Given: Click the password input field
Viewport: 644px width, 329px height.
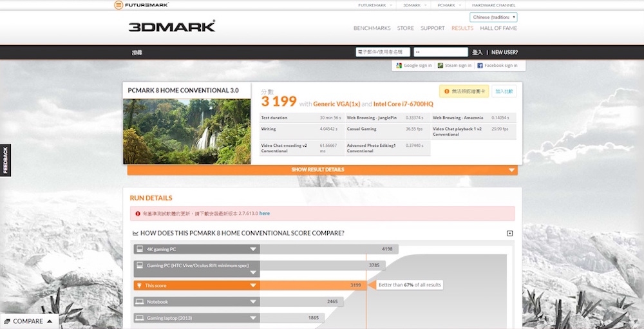Looking at the screenshot, I should click(x=440, y=52).
